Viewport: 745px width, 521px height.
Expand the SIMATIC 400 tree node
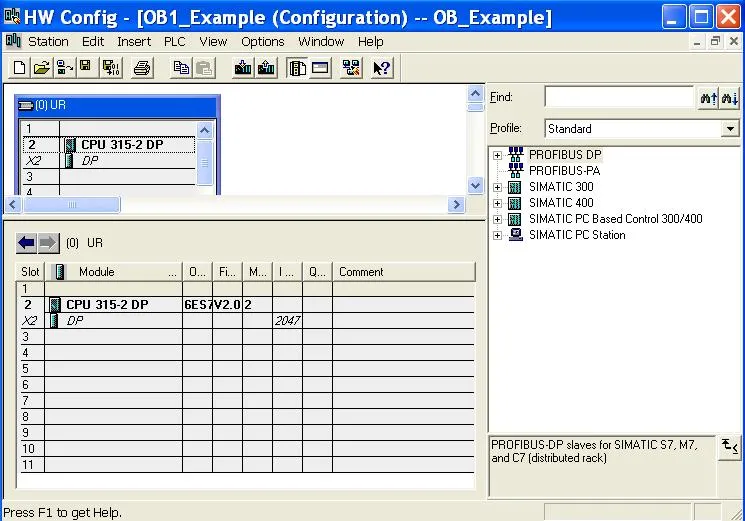tap(497, 203)
